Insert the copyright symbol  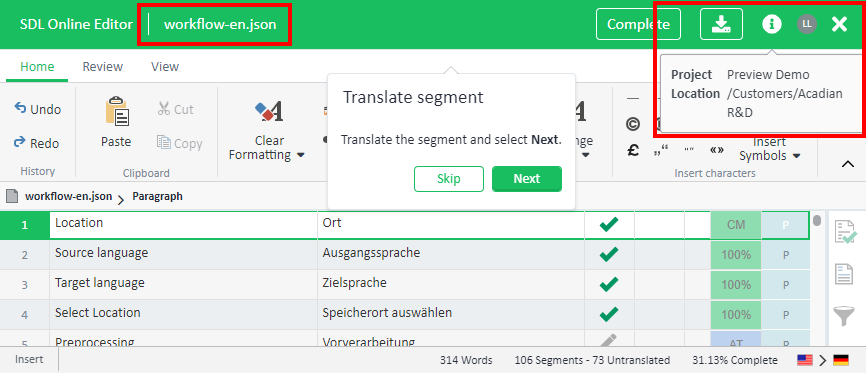point(633,125)
